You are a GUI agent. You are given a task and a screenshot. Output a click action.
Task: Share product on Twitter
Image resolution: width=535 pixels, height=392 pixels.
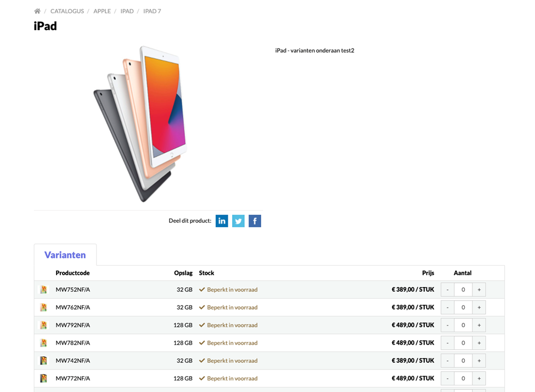(238, 221)
